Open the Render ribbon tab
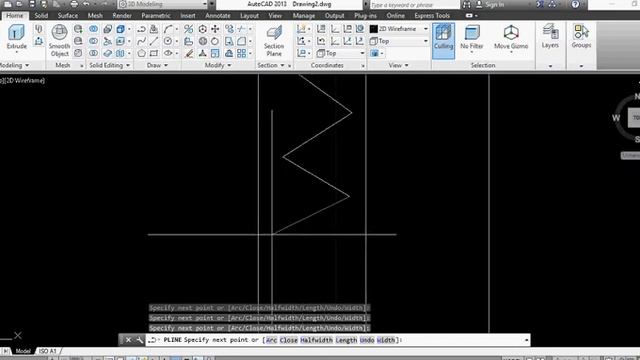Image resolution: width=640 pixels, height=360 pixels. coord(122,16)
